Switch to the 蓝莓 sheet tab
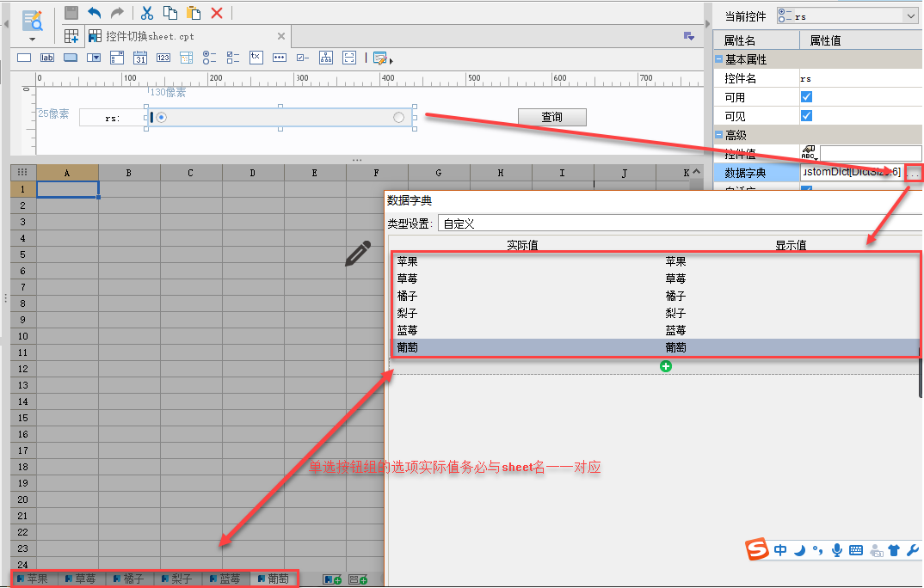Image resolution: width=924 pixels, height=588 pixels. click(x=225, y=579)
